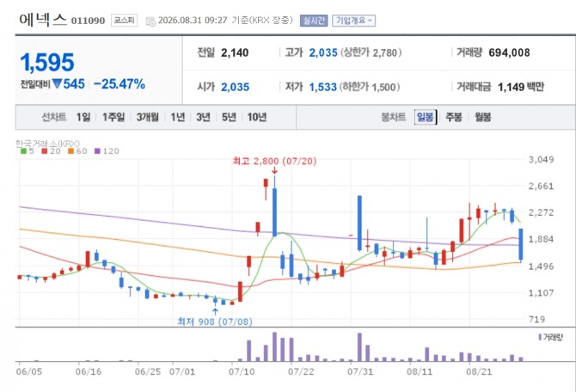Screen dimensions: 576x392
Task: Select the 일봉 daily candle chart
Action: click(426, 117)
